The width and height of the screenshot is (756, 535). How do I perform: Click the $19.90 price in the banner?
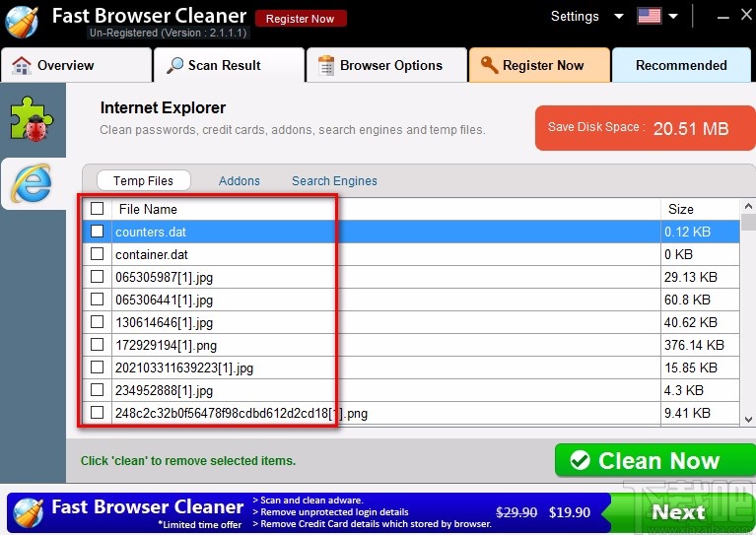click(x=570, y=512)
